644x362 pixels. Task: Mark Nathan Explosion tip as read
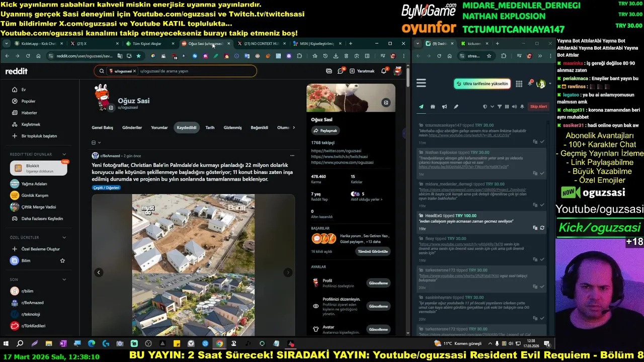point(542,173)
